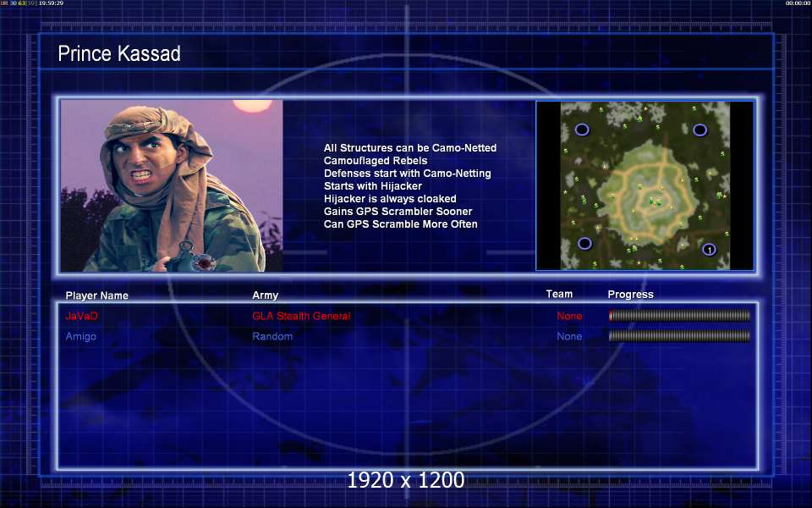Click Amigo's team value None

point(569,336)
